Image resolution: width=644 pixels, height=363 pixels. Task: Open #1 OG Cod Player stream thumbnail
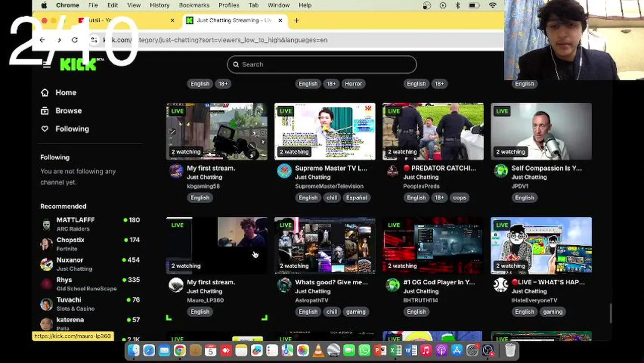433,246
